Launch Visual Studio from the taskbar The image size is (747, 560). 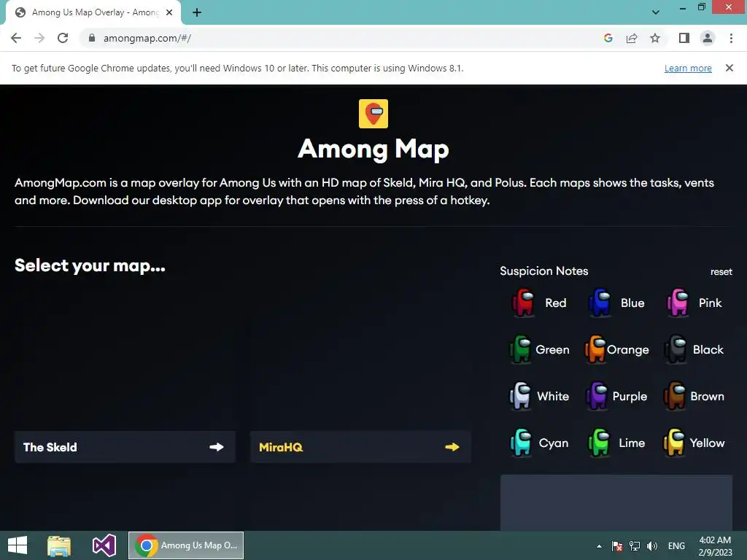click(104, 545)
